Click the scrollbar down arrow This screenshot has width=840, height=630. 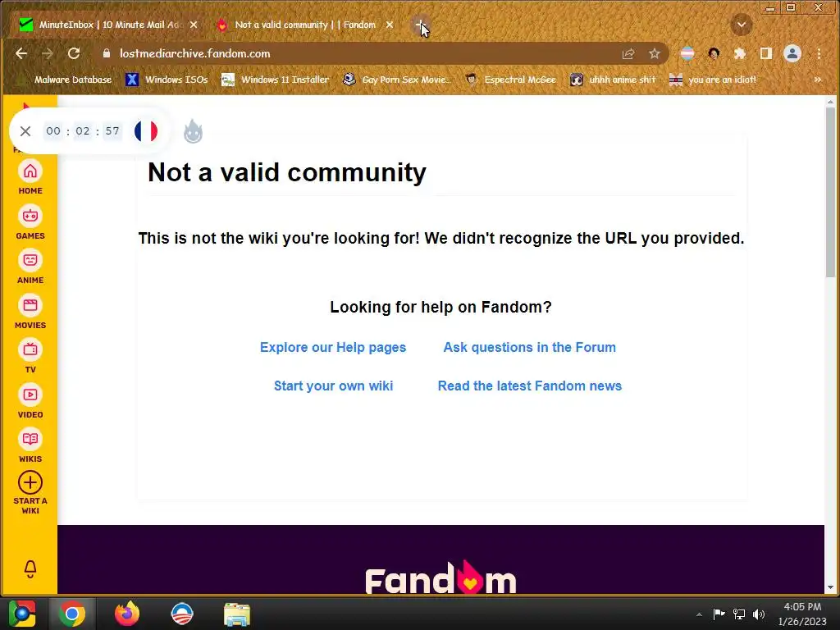pyautogui.click(x=830, y=587)
